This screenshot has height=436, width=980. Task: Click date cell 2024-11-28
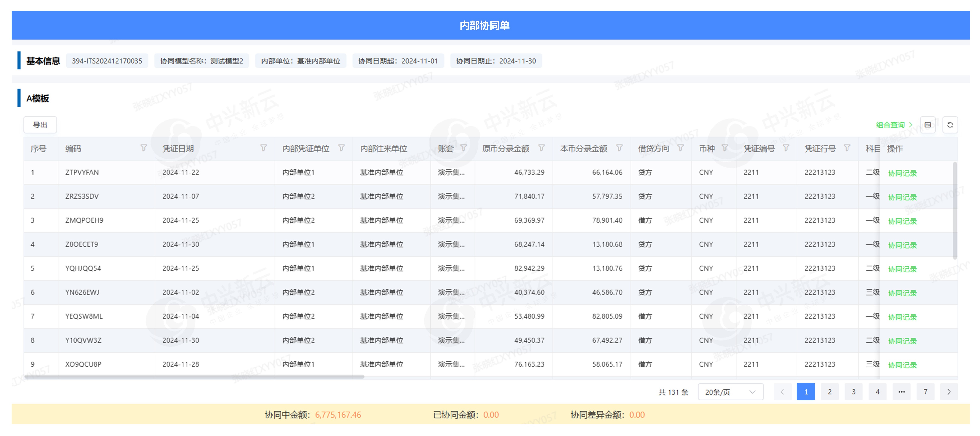click(181, 364)
